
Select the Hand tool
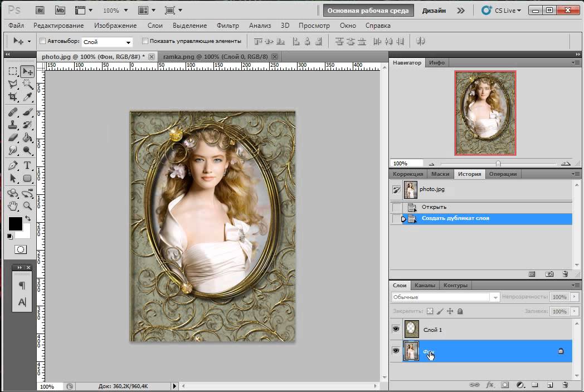(x=13, y=206)
